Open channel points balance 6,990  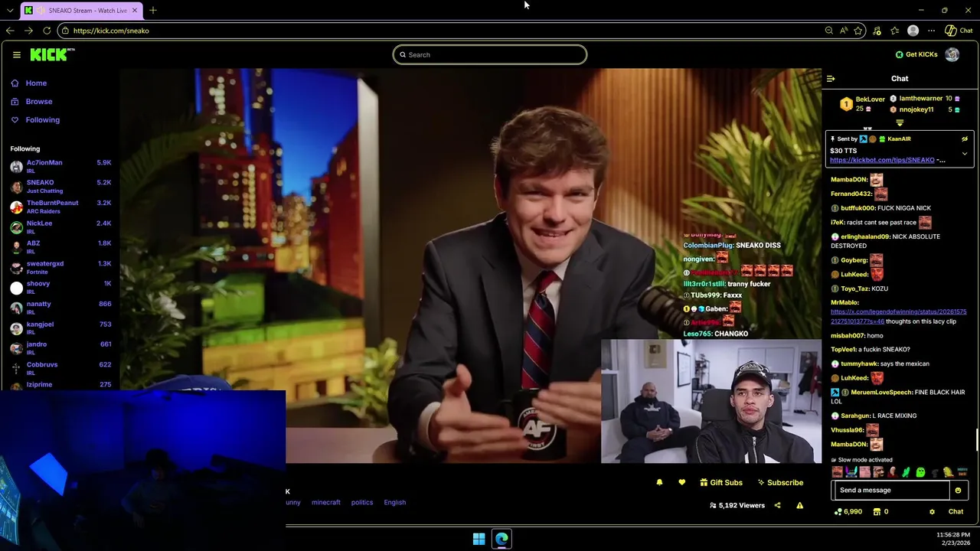(848, 512)
